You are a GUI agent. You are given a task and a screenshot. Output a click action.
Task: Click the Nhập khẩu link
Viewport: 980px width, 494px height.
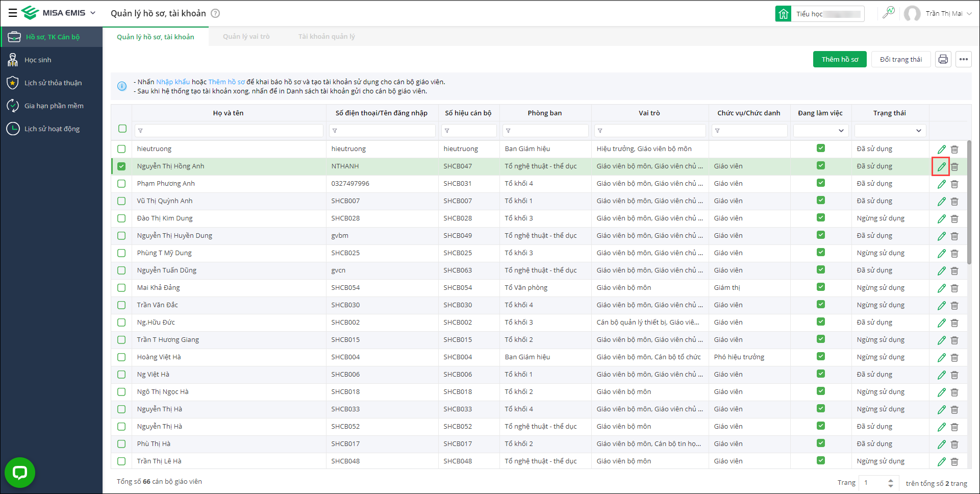172,82
